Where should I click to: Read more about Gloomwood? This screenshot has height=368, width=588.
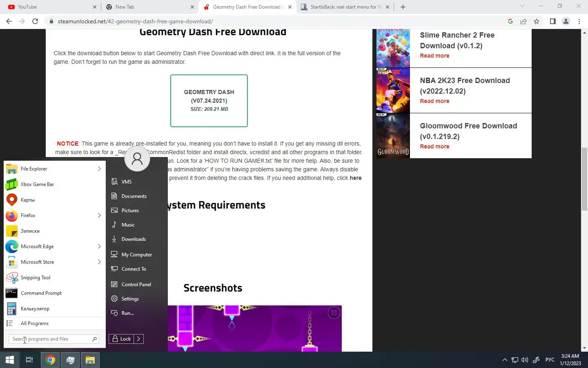(x=434, y=146)
